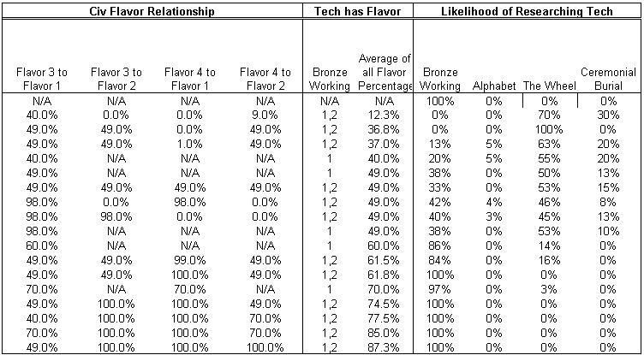Click the 87.3% average cell in the last row
The width and height of the screenshot is (644, 355).
point(385,347)
